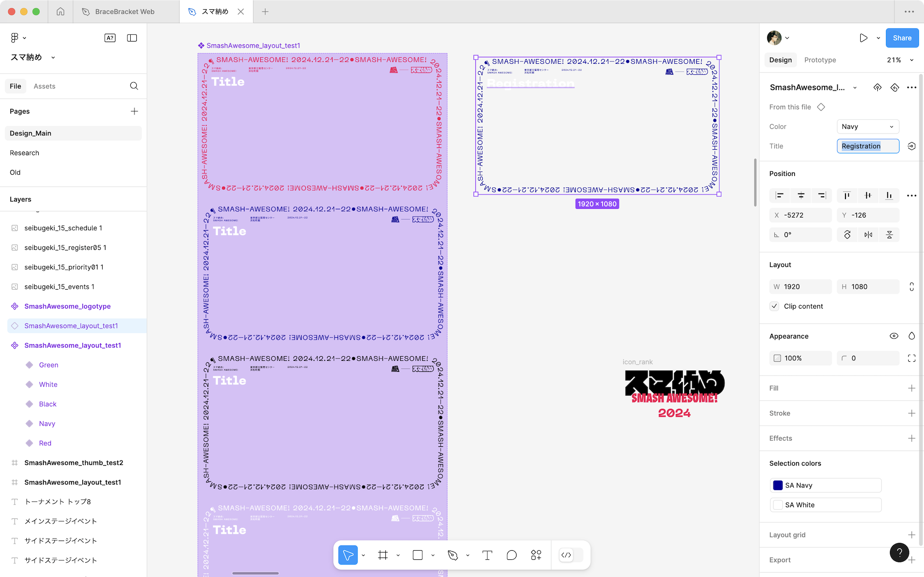The height and width of the screenshot is (577, 924).
Task: Flip horizontal icon in Position section
Action: click(x=868, y=235)
